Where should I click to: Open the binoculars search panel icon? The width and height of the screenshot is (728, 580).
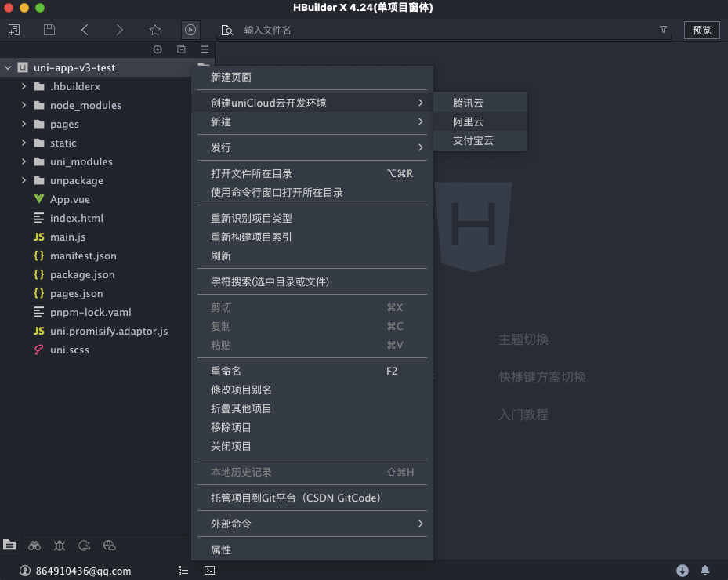click(x=34, y=546)
